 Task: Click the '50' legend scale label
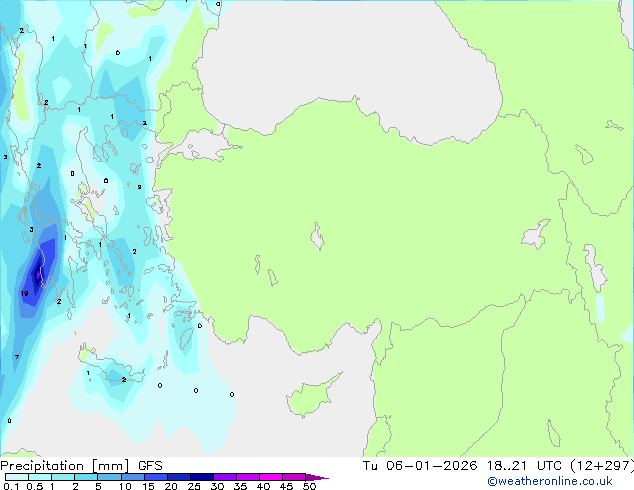pos(309,486)
